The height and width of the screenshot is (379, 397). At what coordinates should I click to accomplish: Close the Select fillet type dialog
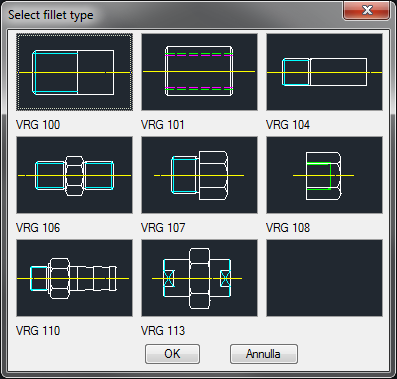pyautogui.click(x=367, y=10)
